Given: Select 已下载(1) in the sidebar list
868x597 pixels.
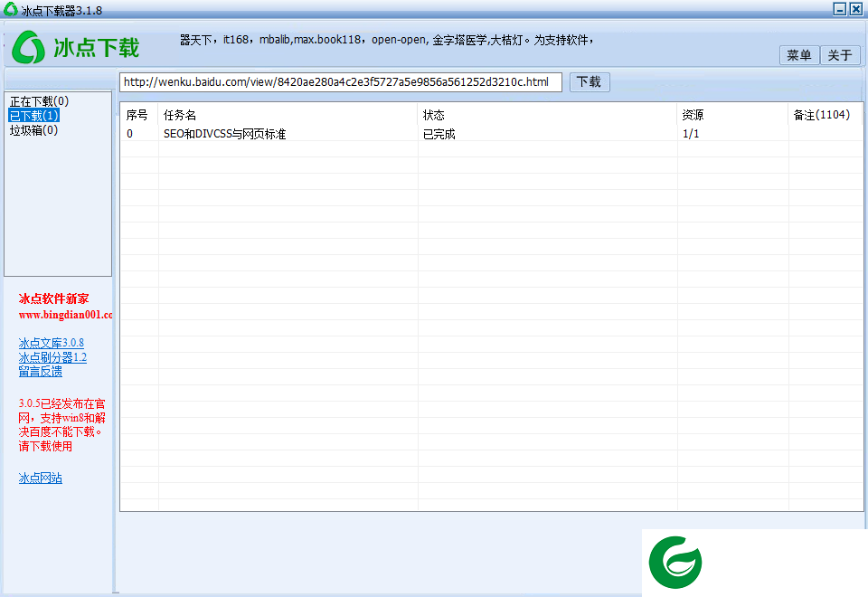Looking at the screenshot, I should point(33,116).
